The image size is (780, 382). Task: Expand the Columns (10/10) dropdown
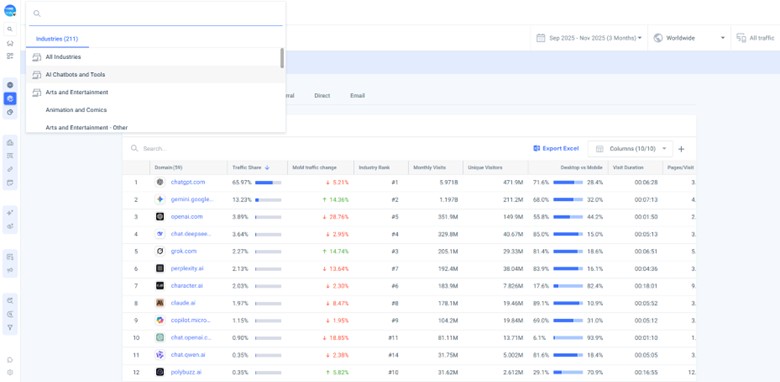click(630, 149)
